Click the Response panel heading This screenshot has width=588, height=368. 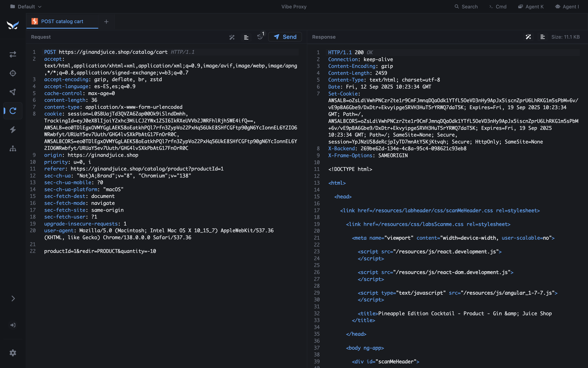point(324,37)
